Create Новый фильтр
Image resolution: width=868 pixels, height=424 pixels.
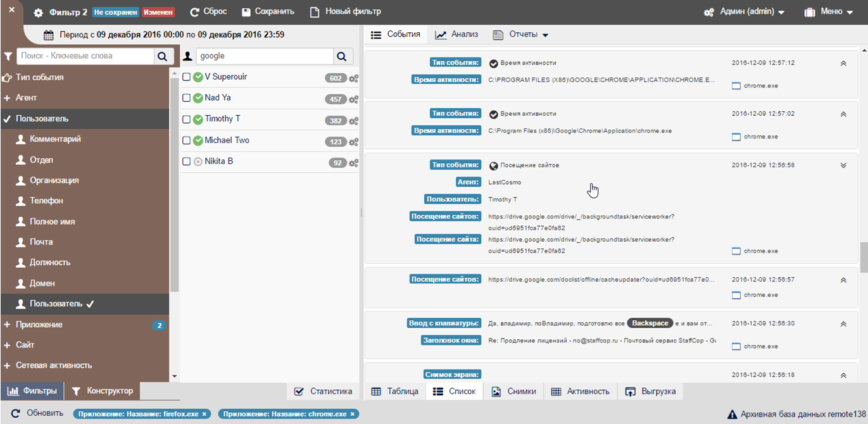coord(346,12)
